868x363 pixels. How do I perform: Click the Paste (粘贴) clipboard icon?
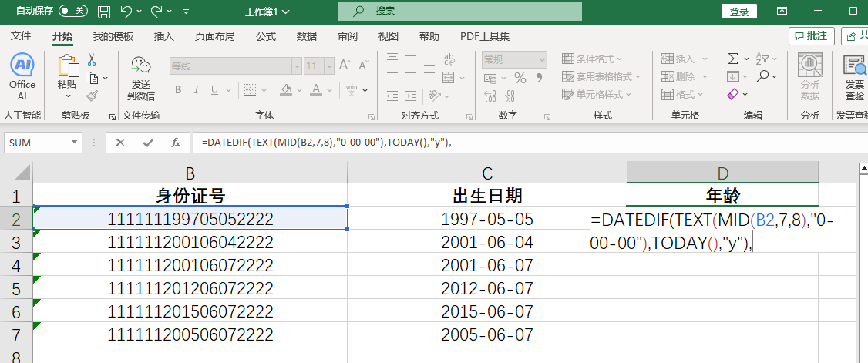tap(68, 66)
